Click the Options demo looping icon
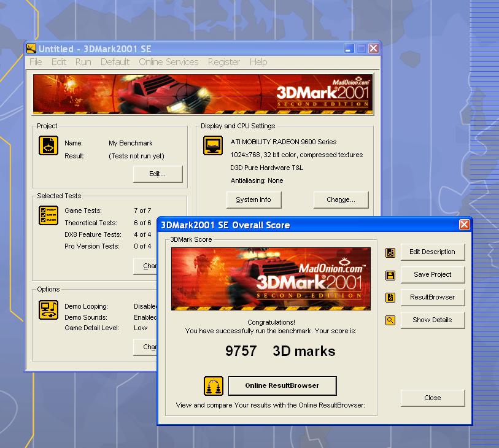499x448 pixels. (48, 310)
